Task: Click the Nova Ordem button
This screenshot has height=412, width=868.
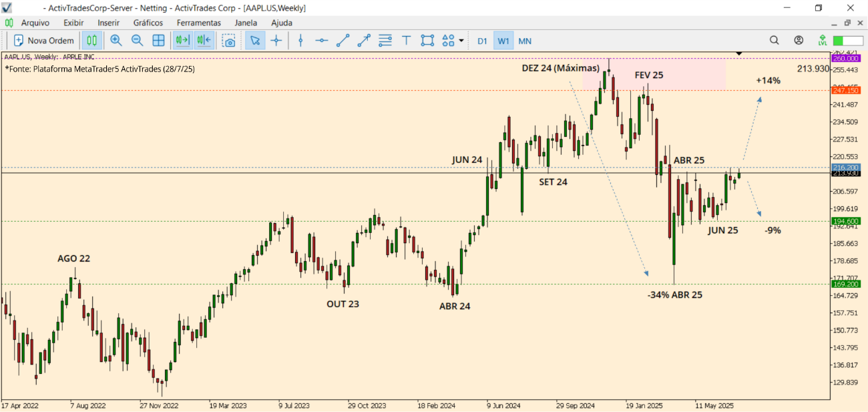Action: click(x=43, y=40)
